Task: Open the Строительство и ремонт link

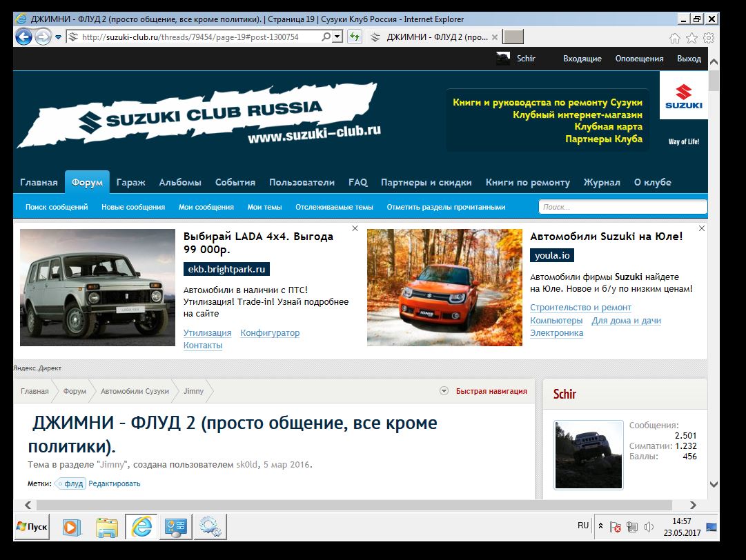Action: tap(580, 308)
